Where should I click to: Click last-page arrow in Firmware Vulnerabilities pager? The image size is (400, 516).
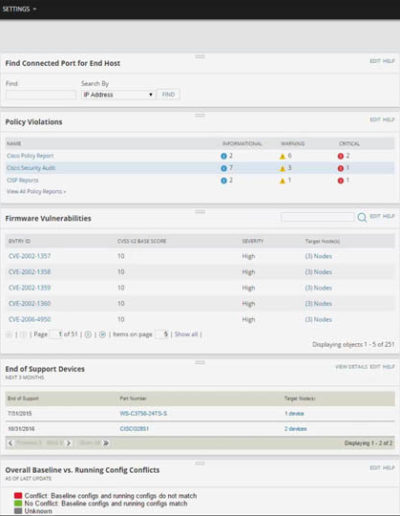click(x=102, y=334)
